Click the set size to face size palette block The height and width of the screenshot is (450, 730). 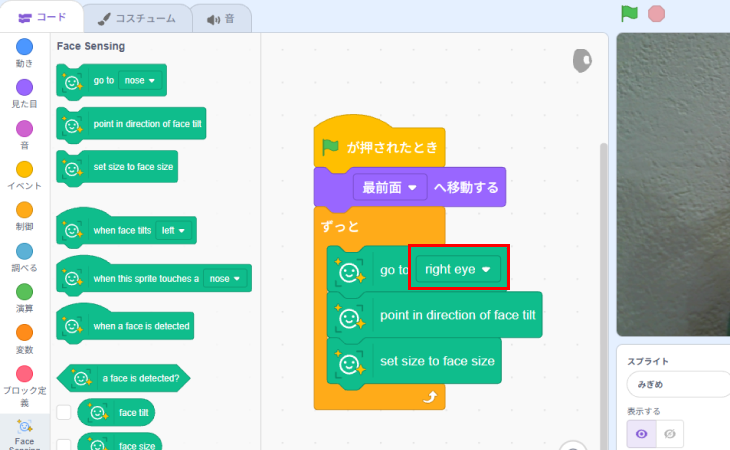pyautogui.click(x=118, y=167)
